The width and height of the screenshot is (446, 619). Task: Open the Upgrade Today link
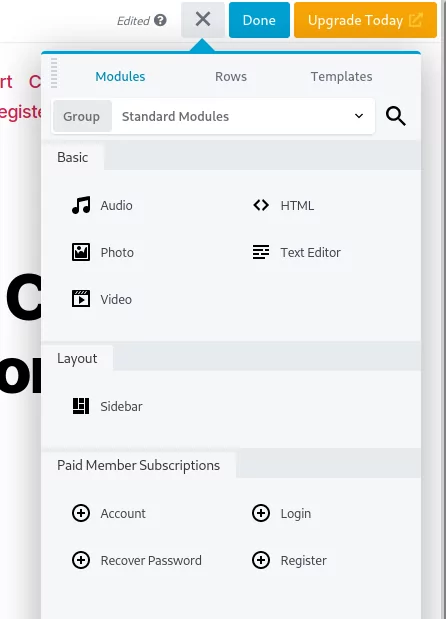click(365, 20)
